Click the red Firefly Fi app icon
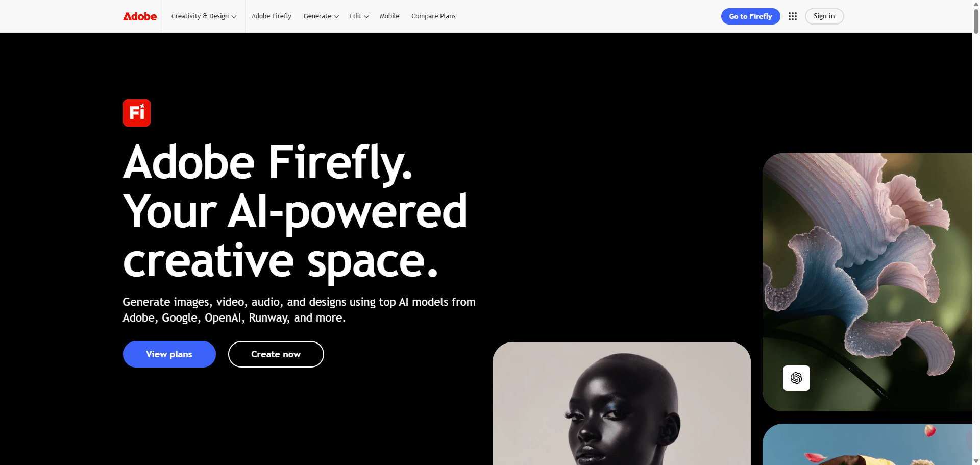The width and height of the screenshot is (980, 465). coord(137,112)
